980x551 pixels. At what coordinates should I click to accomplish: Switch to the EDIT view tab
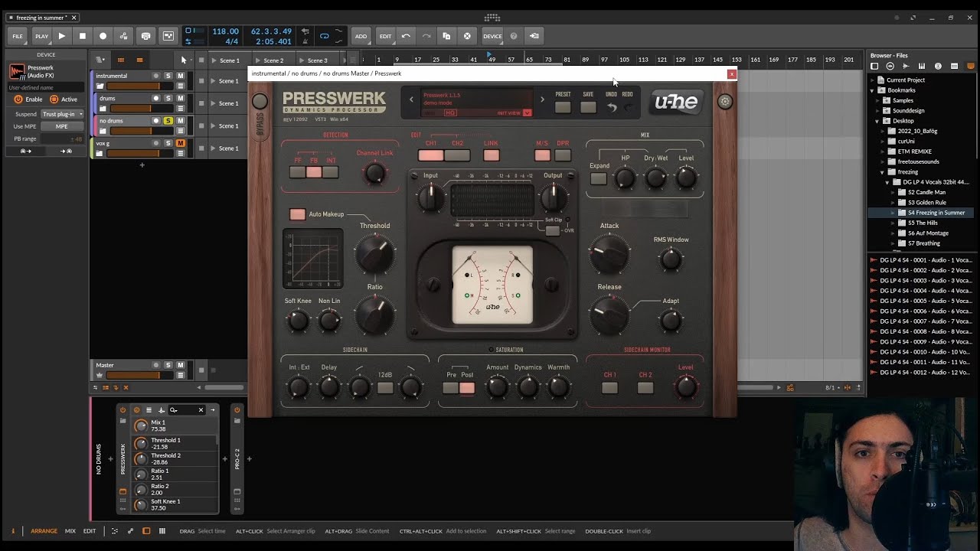(x=90, y=531)
